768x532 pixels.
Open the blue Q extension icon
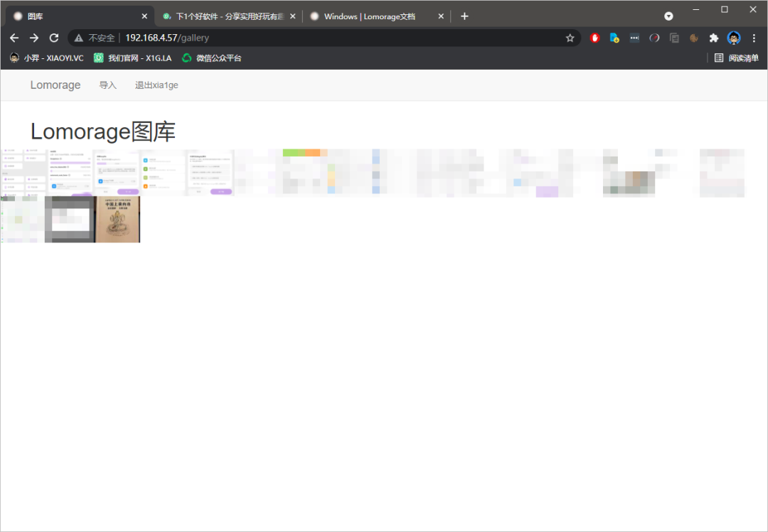(614, 38)
